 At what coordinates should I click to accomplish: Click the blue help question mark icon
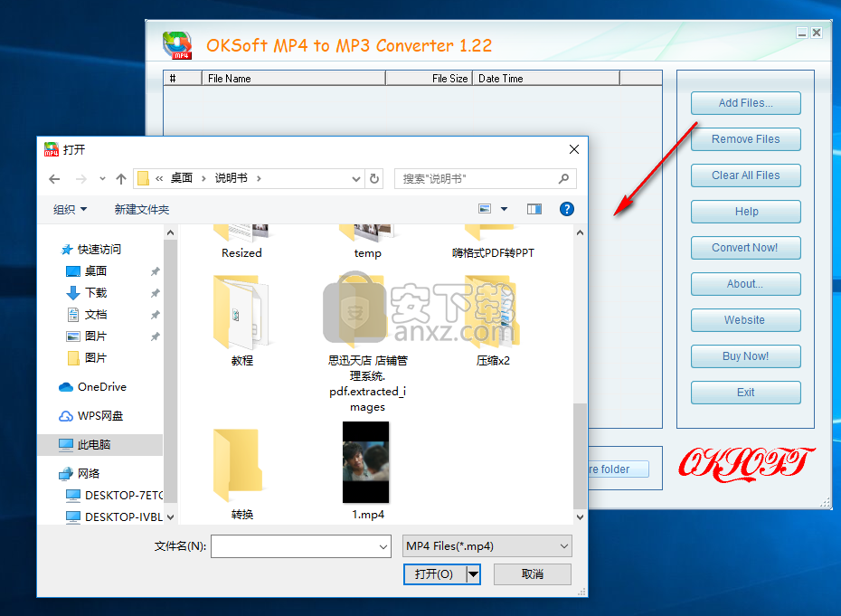[567, 209]
